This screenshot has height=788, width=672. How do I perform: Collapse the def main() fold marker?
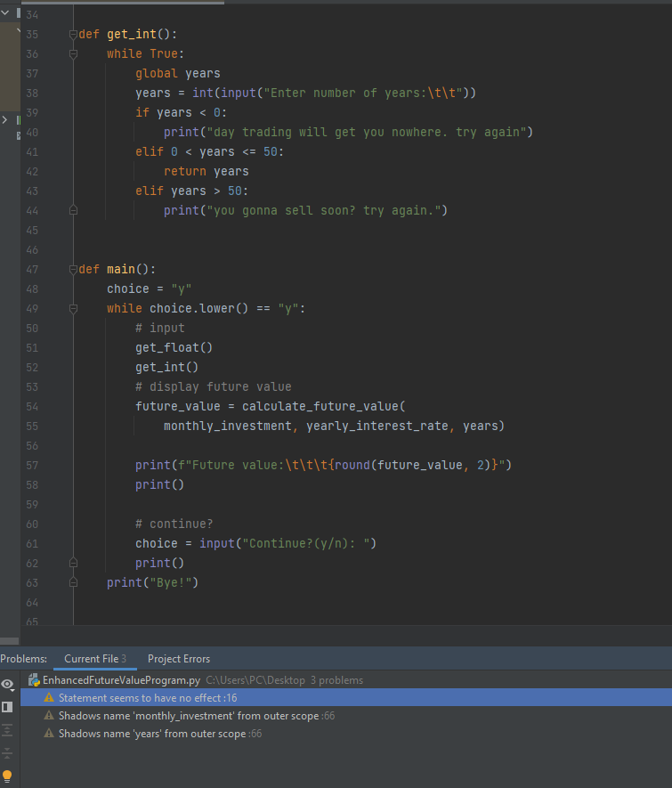coord(73,270)
